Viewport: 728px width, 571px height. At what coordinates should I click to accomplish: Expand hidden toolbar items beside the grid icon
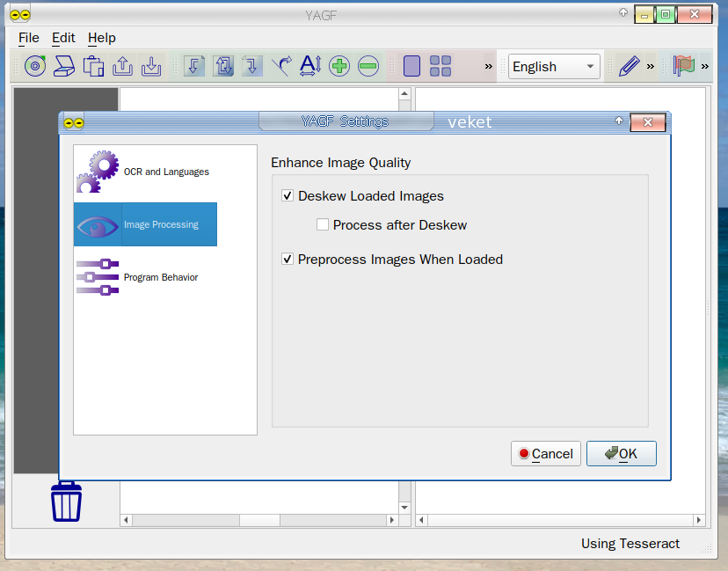[x=489, y=66]
